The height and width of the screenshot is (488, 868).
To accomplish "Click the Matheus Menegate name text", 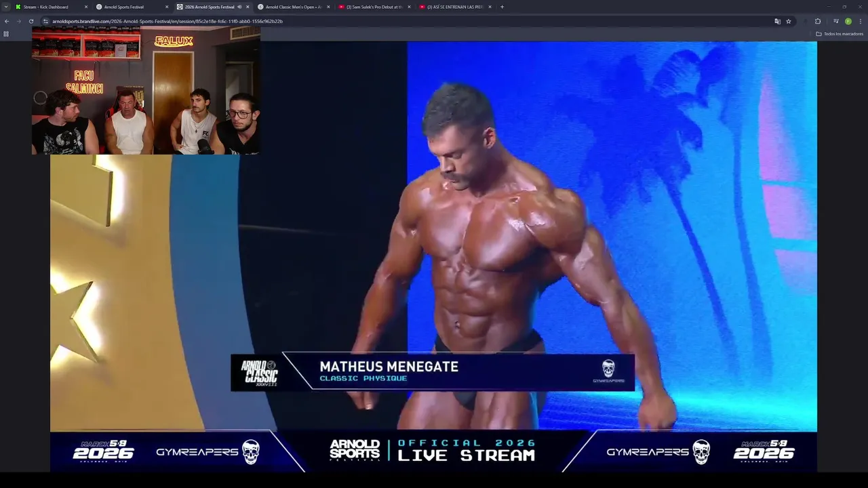I will (389, 367).
